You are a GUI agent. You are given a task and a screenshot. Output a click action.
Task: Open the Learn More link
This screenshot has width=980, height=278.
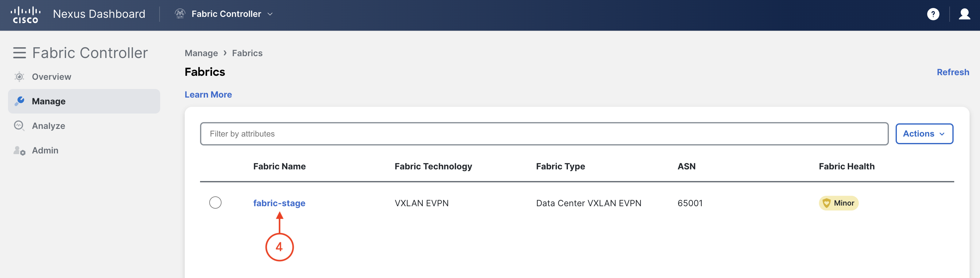208,95
